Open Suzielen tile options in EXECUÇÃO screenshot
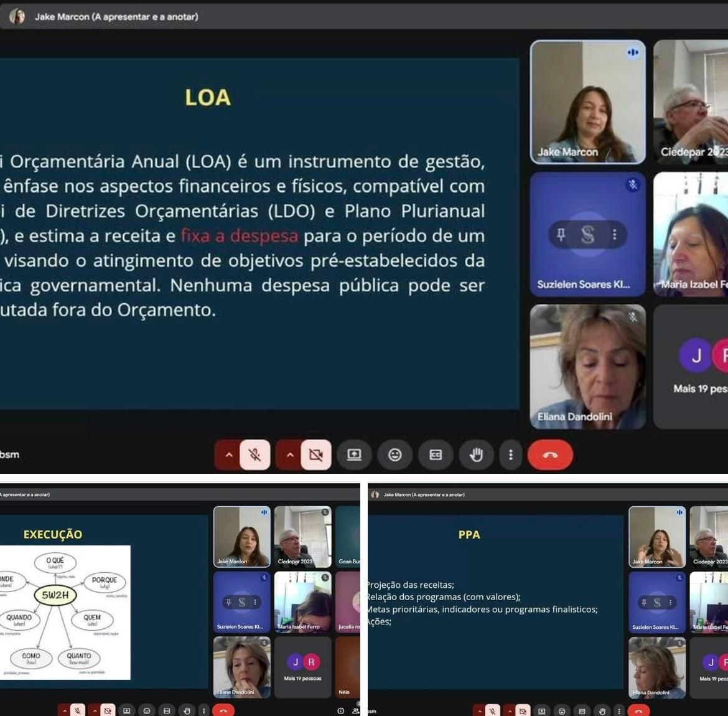Image resolution: width=728 pixels, height=716 pixels. 255,602
